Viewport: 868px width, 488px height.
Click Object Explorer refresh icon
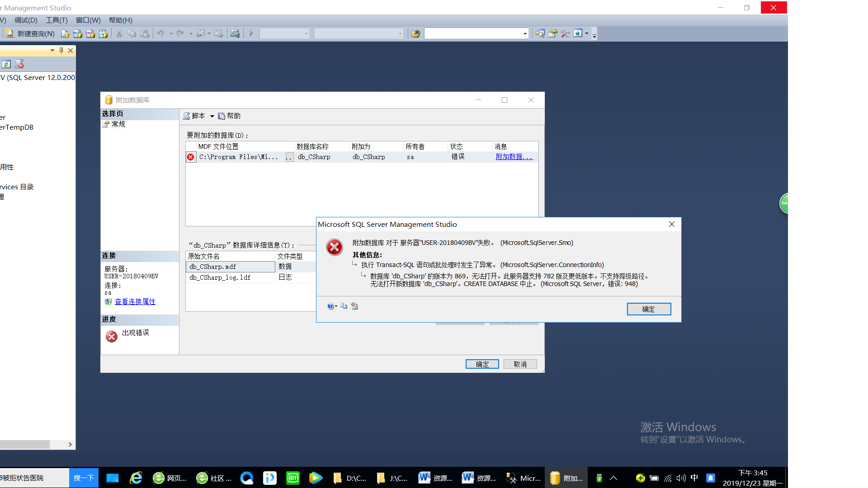[6, 64]
